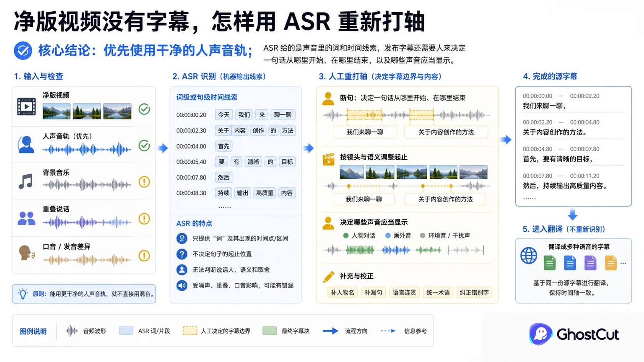The image size is (644, 362).
Task: Click the green checkmark in the 净版视频 row
Action: 144,109
